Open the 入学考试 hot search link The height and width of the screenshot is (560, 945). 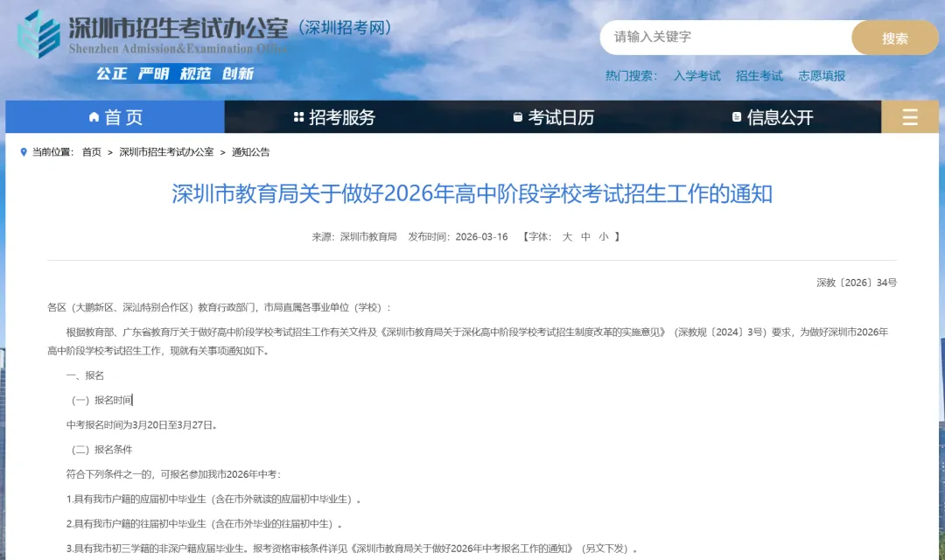[x=697, y=75]
